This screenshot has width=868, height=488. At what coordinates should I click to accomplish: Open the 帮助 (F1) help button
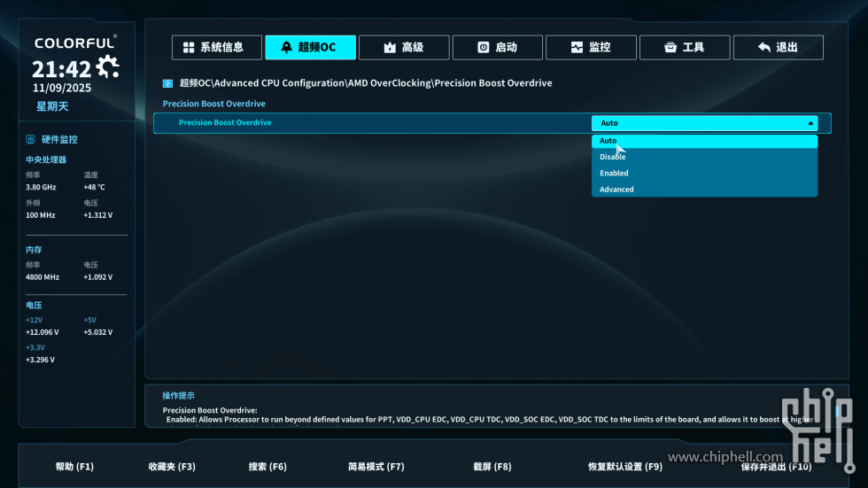[x=74, y=467]
